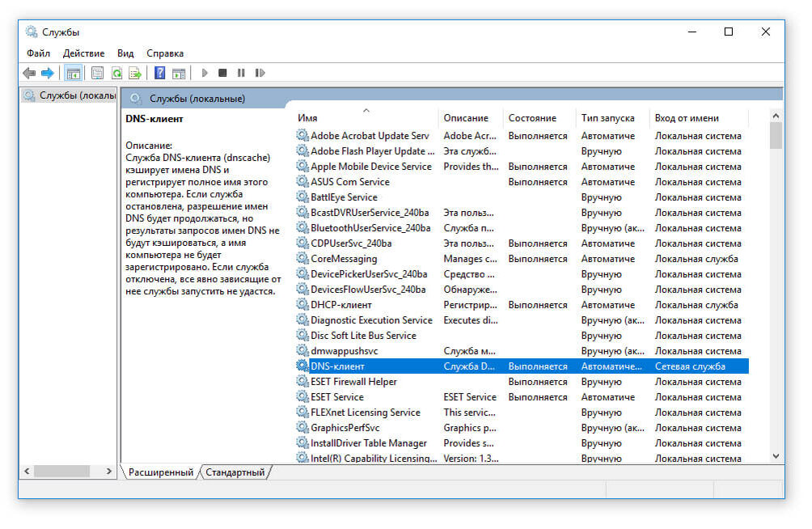Click left arrow of tree pane horizontal scrollbar

27,471
